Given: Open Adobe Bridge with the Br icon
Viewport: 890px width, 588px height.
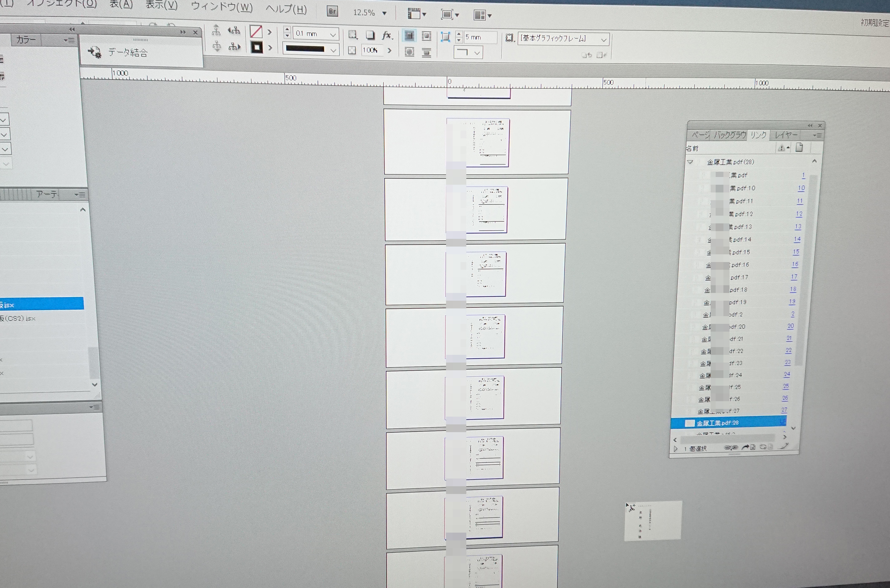Looking at the screenshot, I should pyautogui.click(x=332, y=11).
